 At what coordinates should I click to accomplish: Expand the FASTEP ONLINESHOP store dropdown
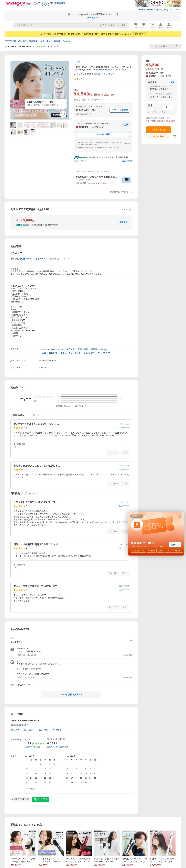(x=33, y=46)
